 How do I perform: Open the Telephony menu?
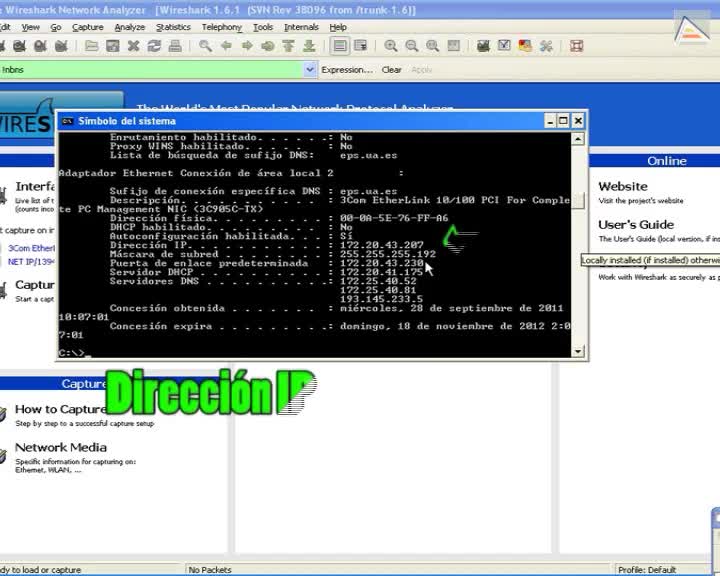point(221,27)
